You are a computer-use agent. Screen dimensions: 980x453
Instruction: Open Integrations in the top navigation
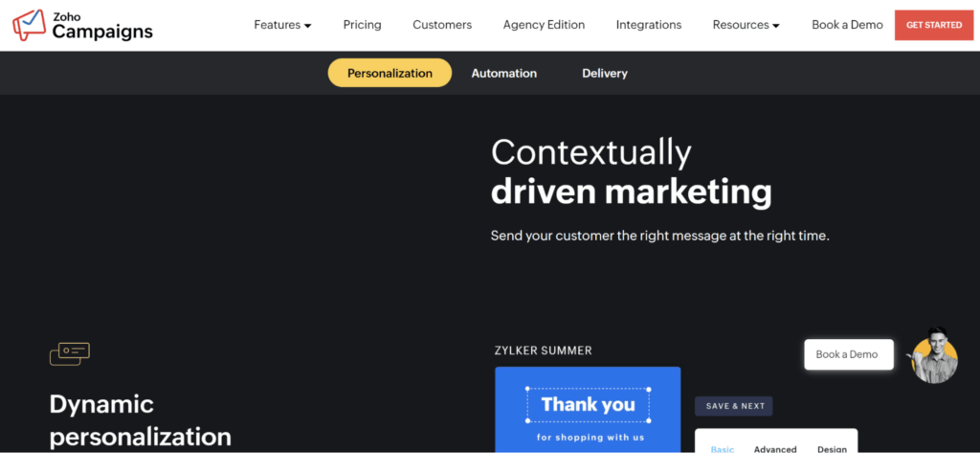[649, 25]
